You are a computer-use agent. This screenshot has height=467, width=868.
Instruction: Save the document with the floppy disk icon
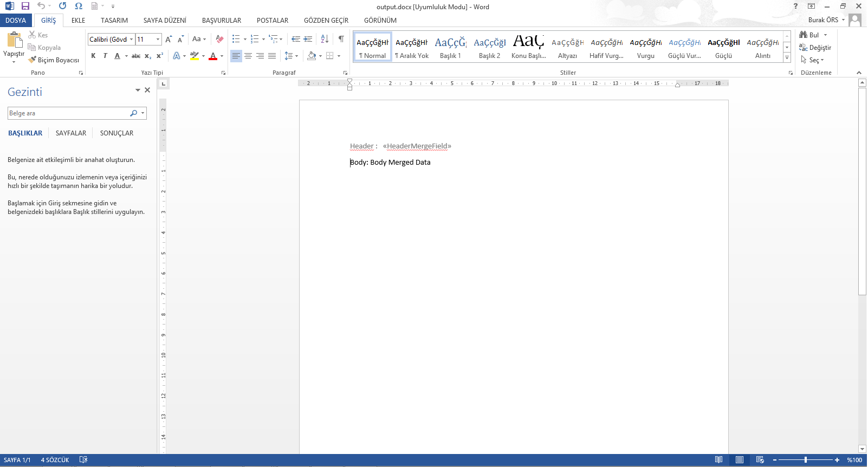[x=25, y=6]
